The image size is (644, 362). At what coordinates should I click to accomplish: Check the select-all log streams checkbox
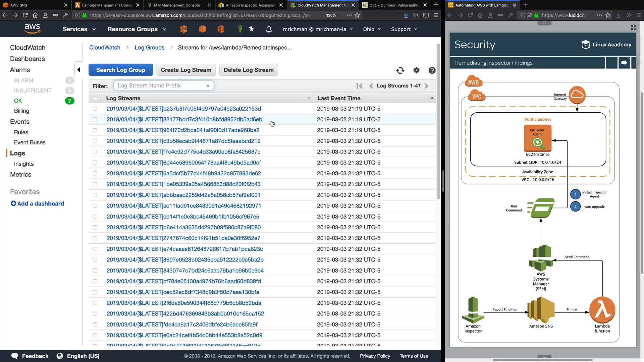95,99
